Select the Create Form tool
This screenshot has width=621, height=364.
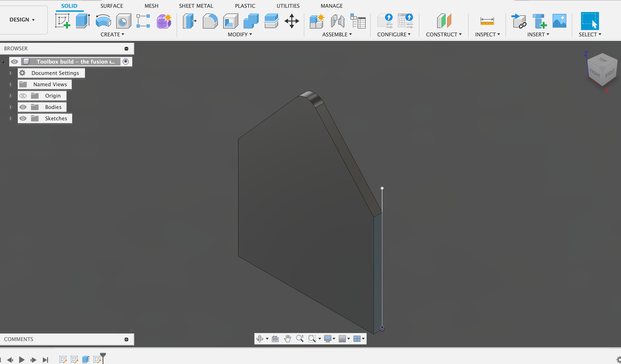tap(164, 21)
